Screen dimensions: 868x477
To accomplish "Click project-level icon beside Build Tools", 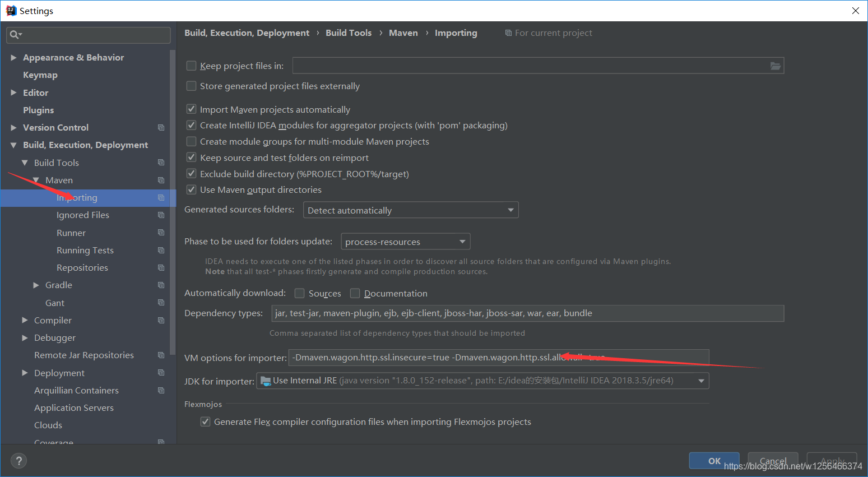I will pyautogui.click(x=161, y=163).
